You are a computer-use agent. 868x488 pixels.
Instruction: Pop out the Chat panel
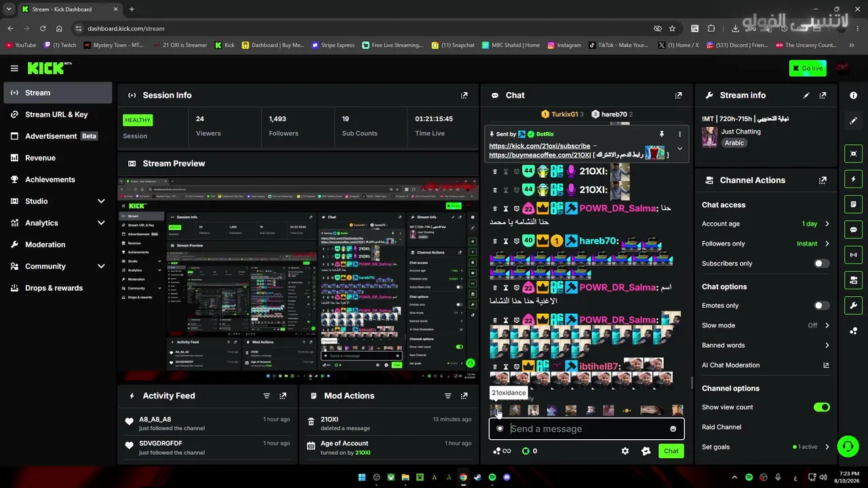coord(678,96)
